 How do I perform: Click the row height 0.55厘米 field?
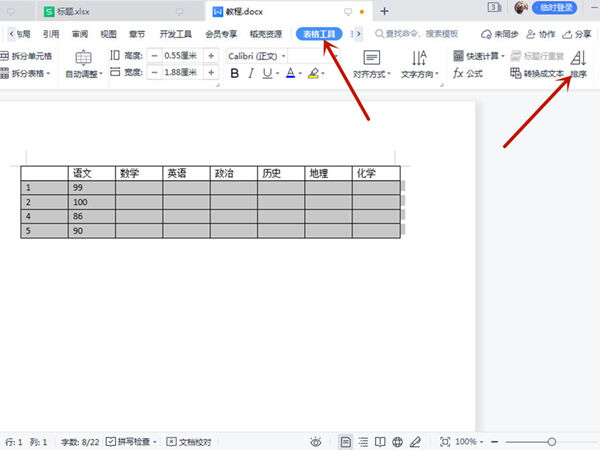click(x=182, y=56)
